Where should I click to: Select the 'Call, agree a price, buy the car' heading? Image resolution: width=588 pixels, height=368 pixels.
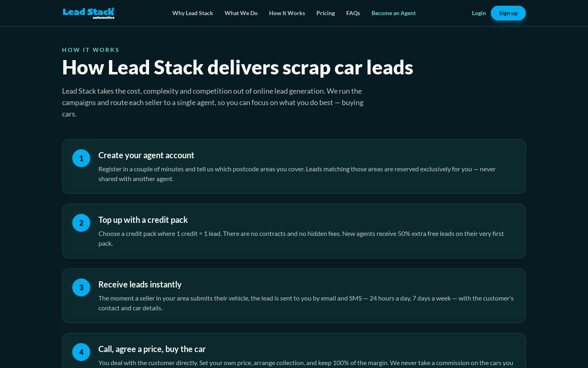152,349
